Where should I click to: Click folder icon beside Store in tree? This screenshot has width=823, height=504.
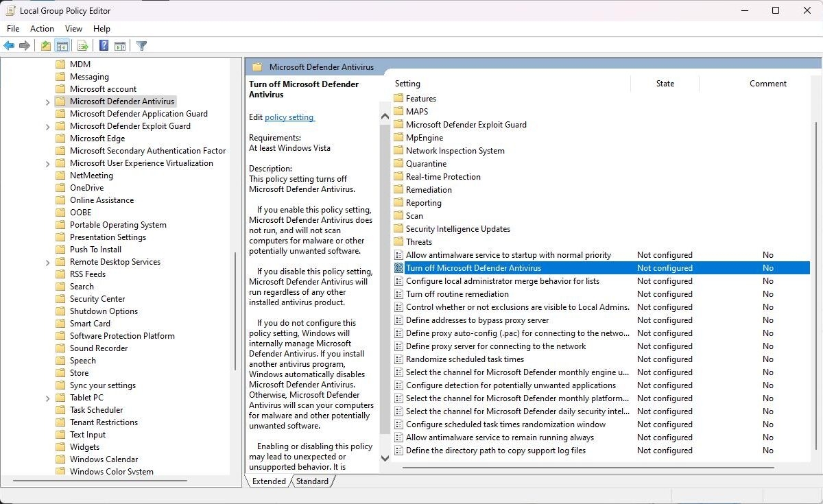pyautogui.click(x=60, y=373)
